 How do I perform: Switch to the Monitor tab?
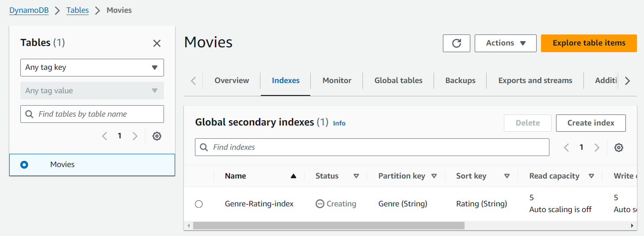pyautogui.click(x=337, y=80)
